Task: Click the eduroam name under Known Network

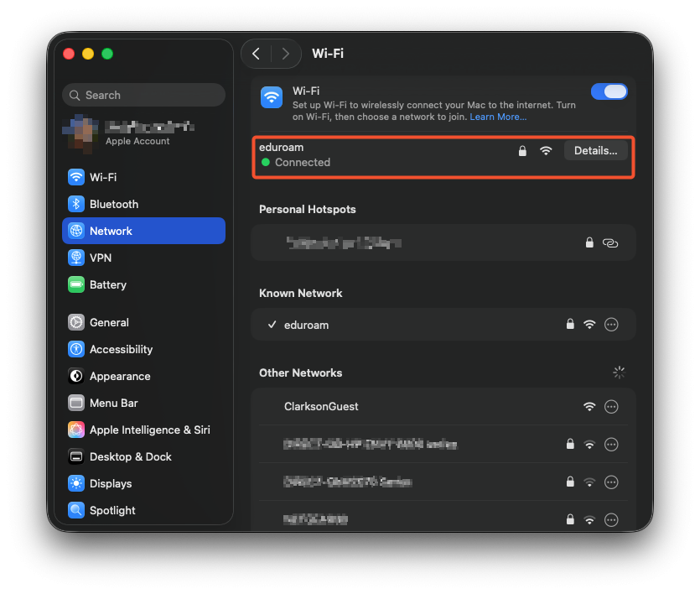Action: (x=306, y=326)
